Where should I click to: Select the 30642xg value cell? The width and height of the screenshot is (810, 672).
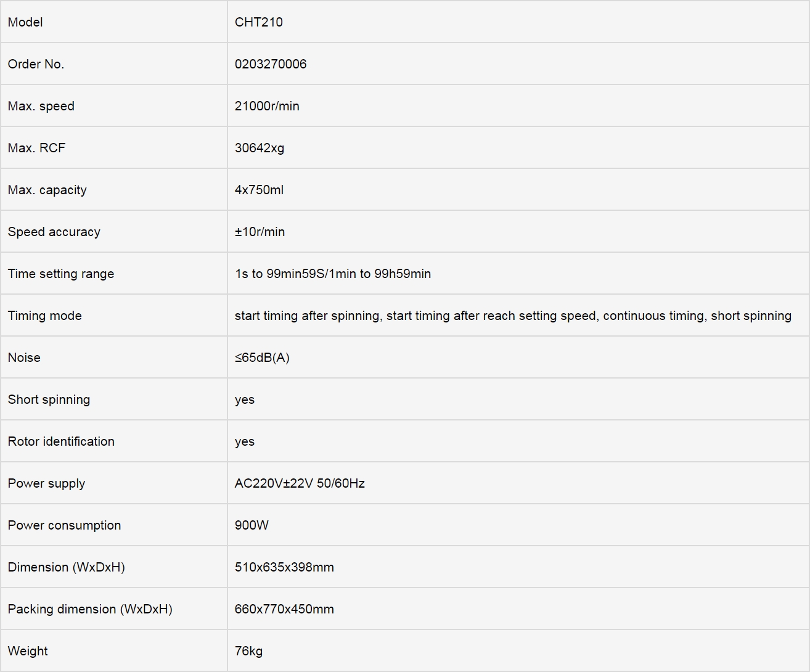518,148
